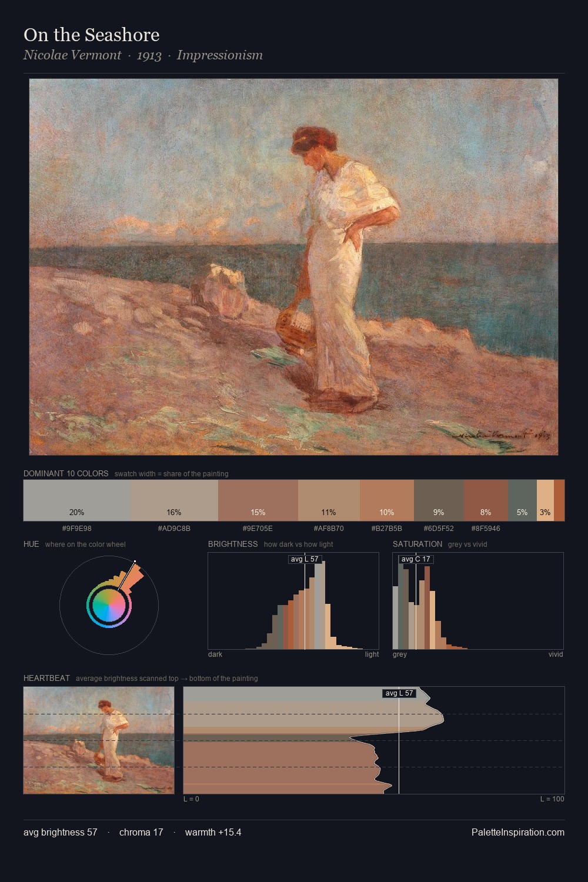The width and height of the screenshot is (588, 882).
Task: Click the Nicolae Vermont 1913 Impressionism subtitle
Action: click(x=143, y=55)
